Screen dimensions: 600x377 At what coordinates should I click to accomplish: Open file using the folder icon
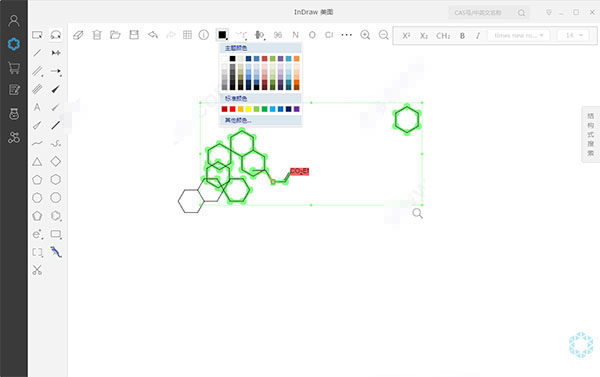click(115, 35)
